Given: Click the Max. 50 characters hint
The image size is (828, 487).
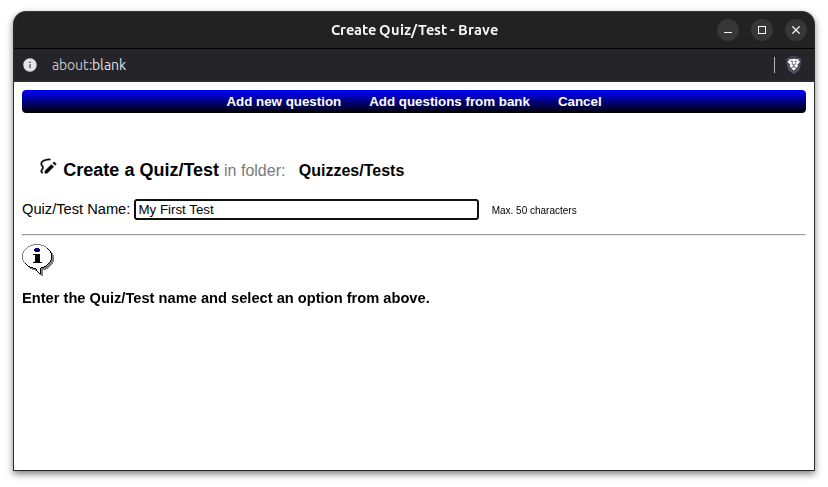Looking at the screenshot, I should (534, 210).
